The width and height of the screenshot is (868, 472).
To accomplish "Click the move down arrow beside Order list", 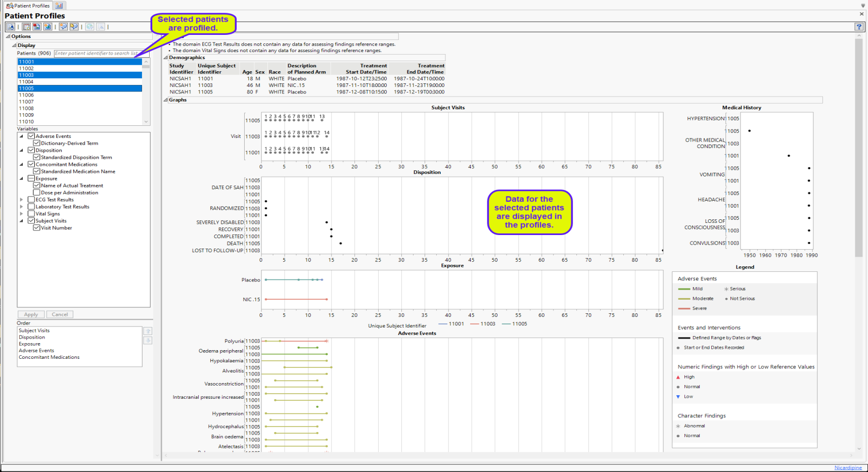I will (x=148, y=341).
